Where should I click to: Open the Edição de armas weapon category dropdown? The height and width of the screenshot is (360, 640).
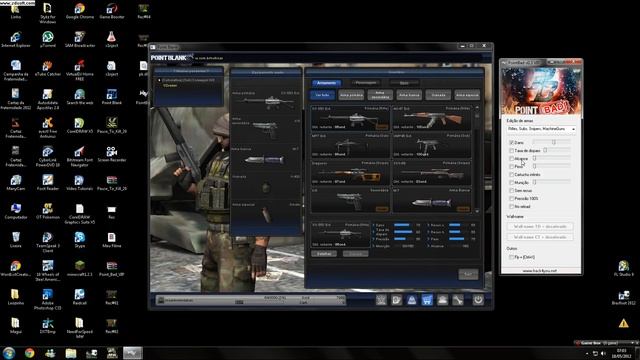click(541, 129)
